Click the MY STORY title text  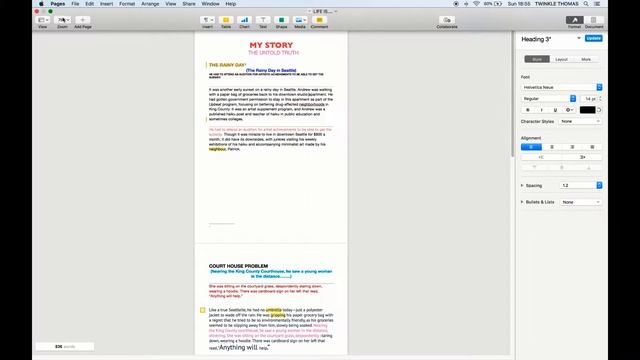click(271, 45)
